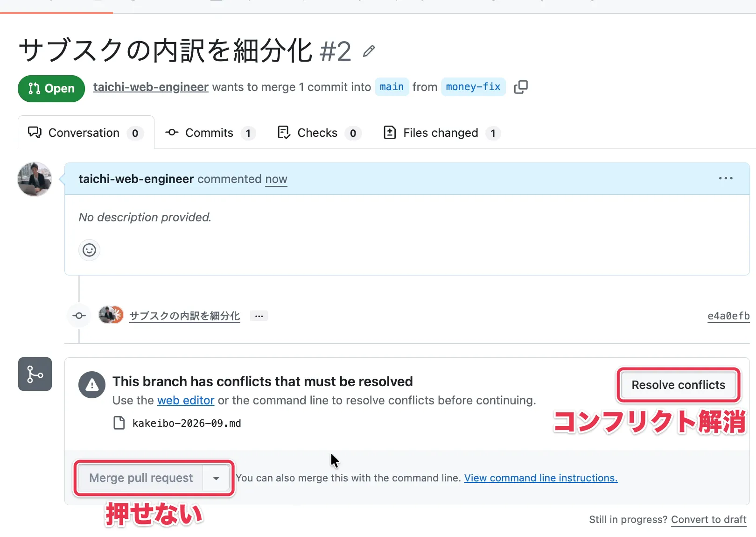This screenshot has width=756, height=537.
Task: Expand commit message ellipsis button
Action: 259,316
